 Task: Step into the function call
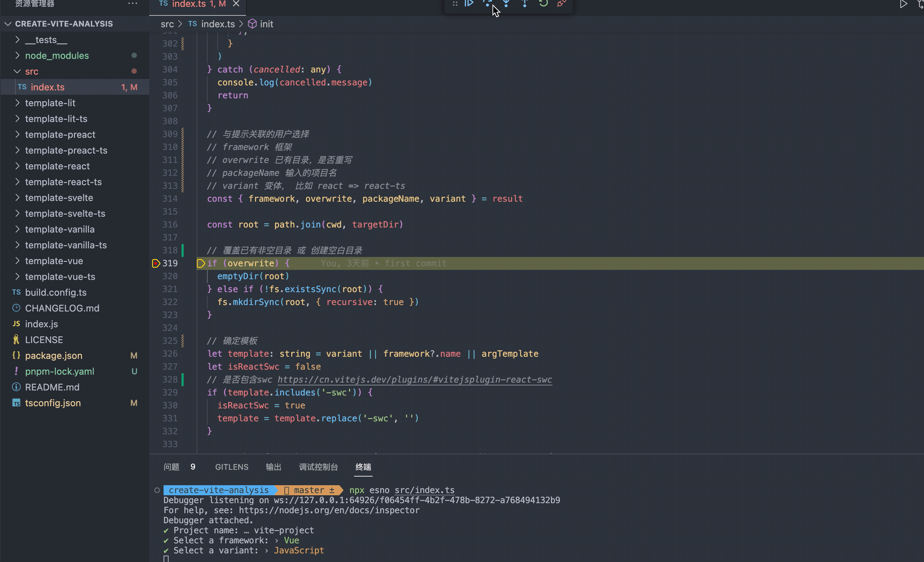click(506, 4)
